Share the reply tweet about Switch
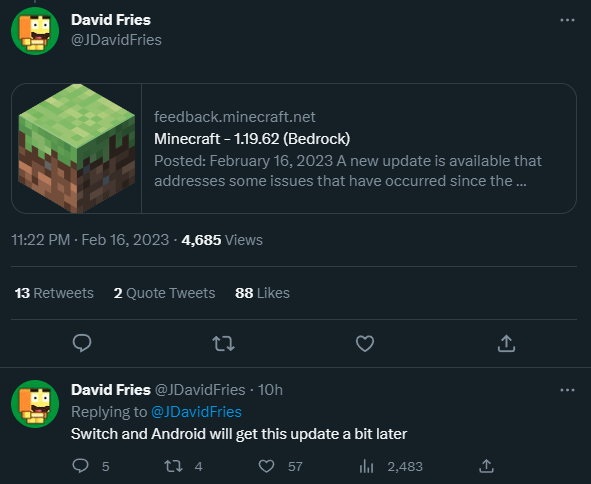This screenshot has width=591, height=484. point(486,466)
